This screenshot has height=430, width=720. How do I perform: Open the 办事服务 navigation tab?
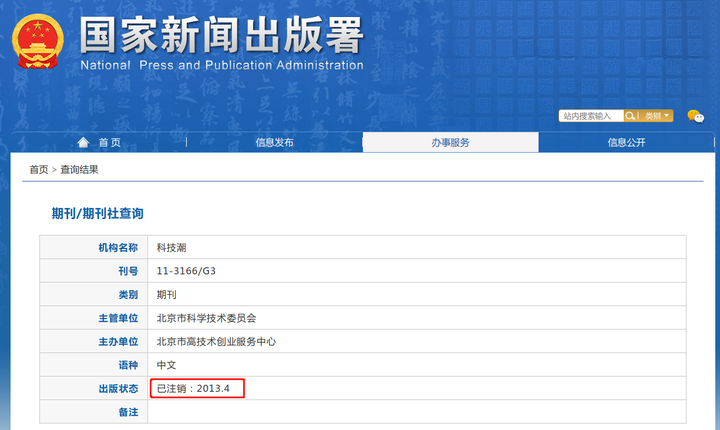pyautogui.click(x=450, y=142)
